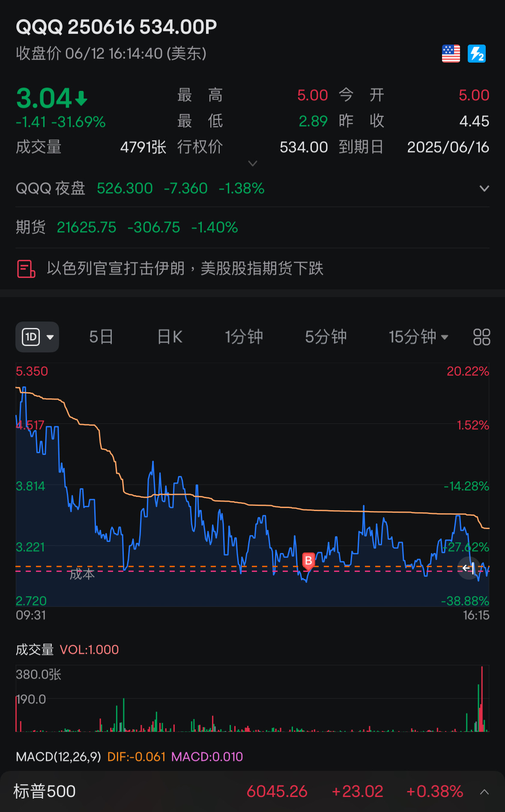Tap the 成交量 VOL:1.000 indicator label
Image resolution: width=505 pixels, height=812 pixels.
67,650
